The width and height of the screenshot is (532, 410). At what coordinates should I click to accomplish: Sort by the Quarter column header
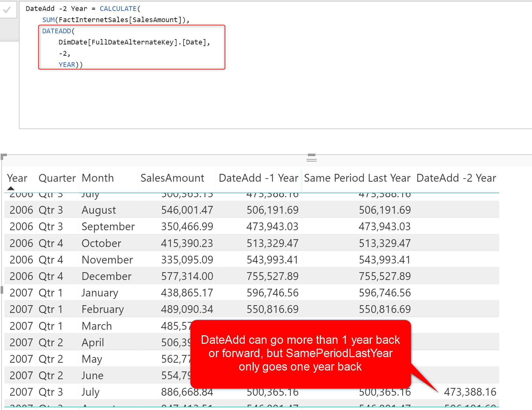click(57, 178)
